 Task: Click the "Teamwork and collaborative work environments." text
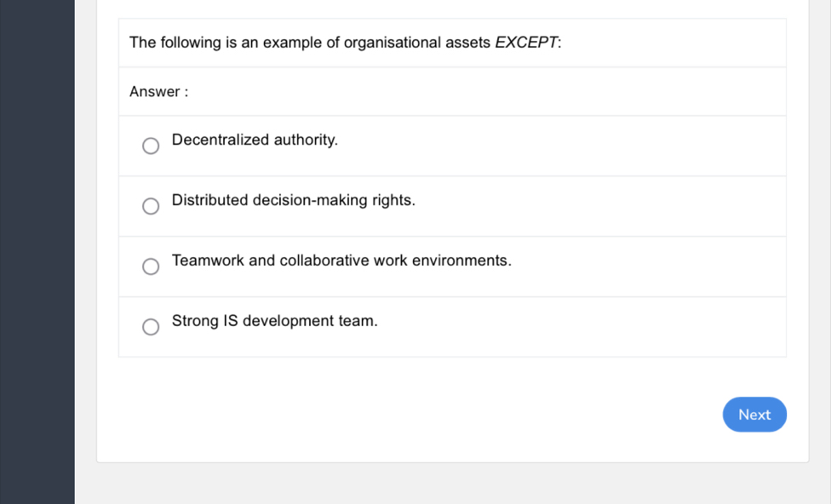[x=341, y=261]
